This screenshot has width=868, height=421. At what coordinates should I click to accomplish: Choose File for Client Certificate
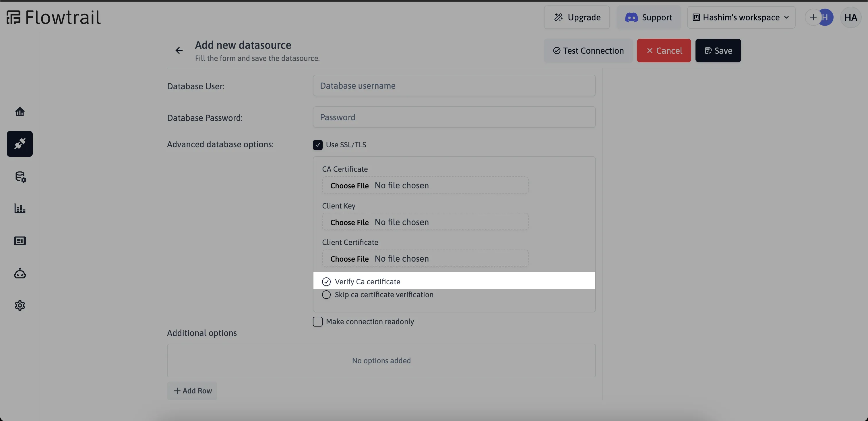pyautogui.click(x=349, y=259)
